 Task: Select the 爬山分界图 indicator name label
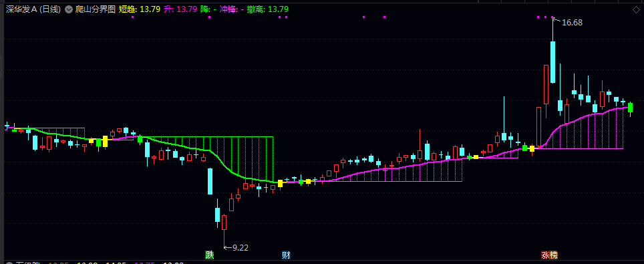[x=96, y=9]
